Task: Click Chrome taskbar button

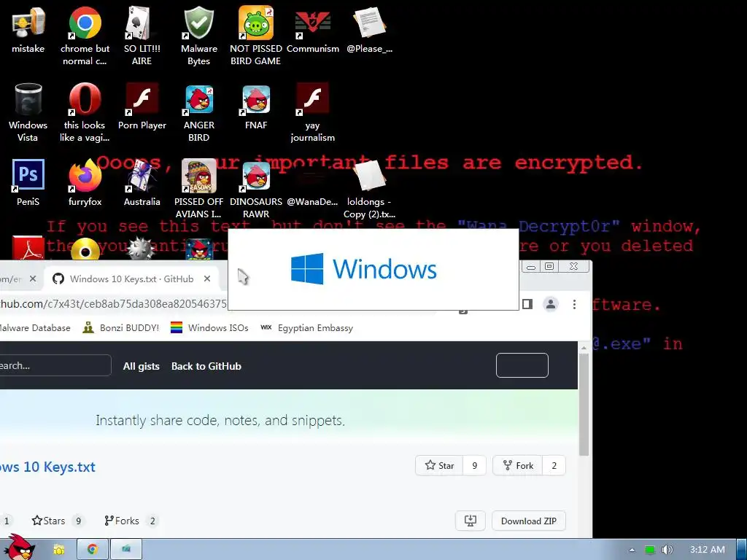Action: 93,549
